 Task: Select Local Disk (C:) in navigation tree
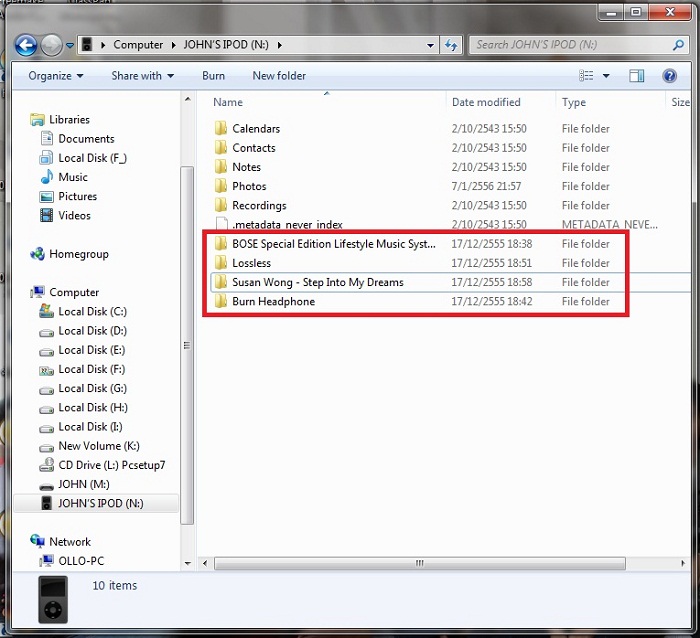pos(92,311)
